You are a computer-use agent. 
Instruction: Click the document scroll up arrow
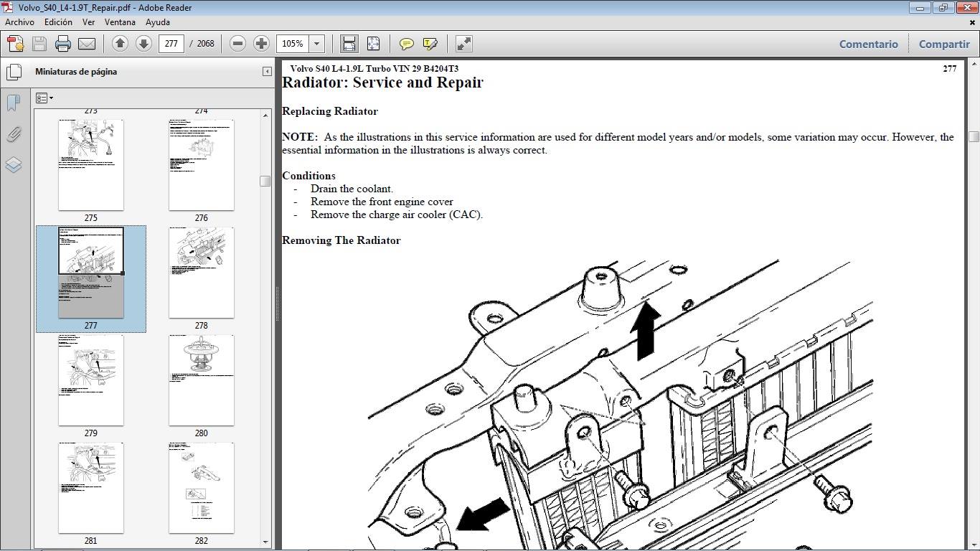(974, 65)
